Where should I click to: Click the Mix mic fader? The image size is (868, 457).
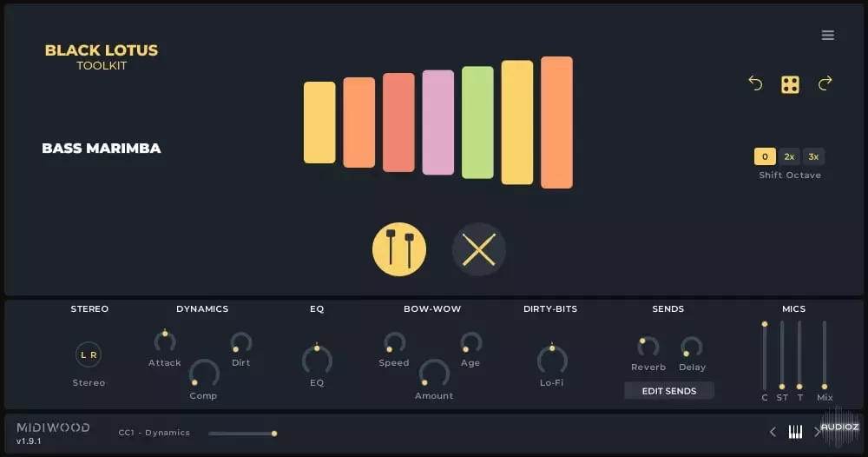click(825, 354)
